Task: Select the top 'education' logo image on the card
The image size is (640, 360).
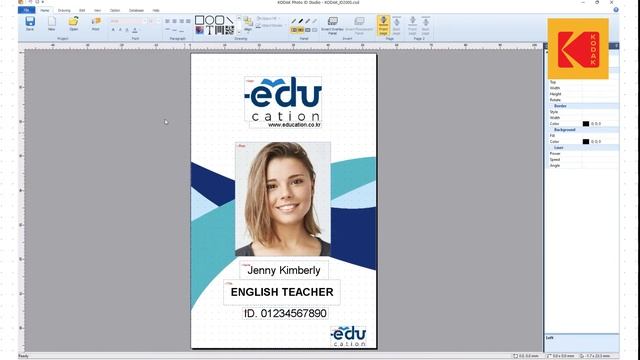Action: coord(283,99)
